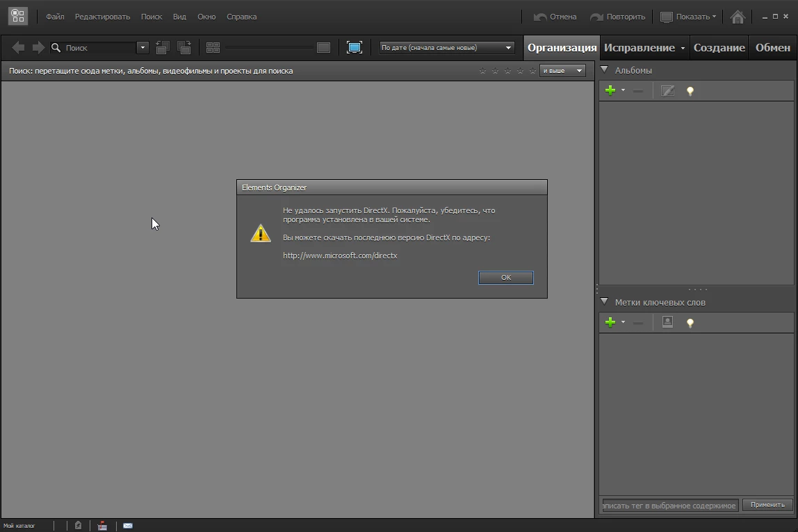The width and height of the screenshot is (798, 532).
Task: Click the monitor icon beside Показать
Action: coord(666,17)
